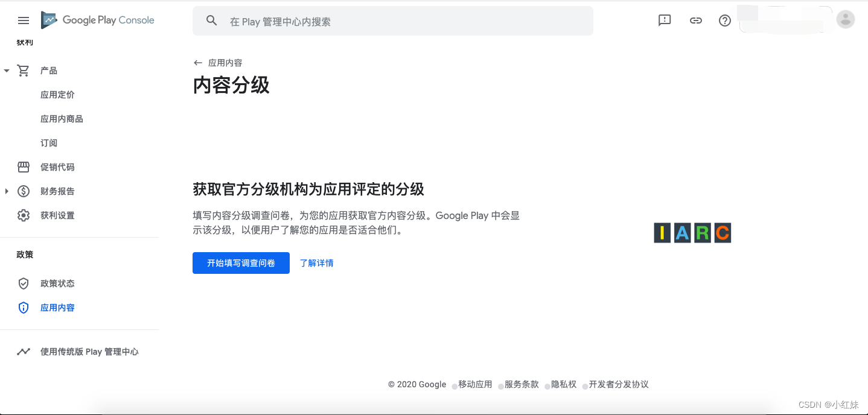Open the navigation hamburger menu
868x415 pixels.
click(23, 20)
